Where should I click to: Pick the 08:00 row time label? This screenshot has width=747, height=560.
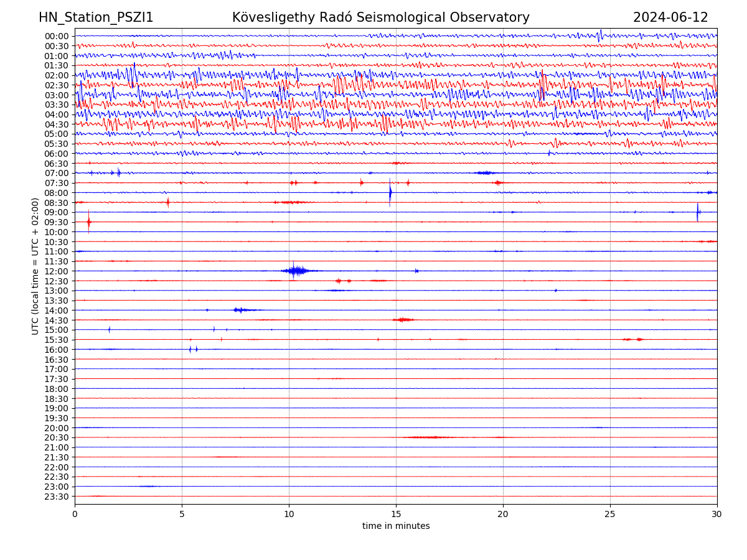point(56,193)
